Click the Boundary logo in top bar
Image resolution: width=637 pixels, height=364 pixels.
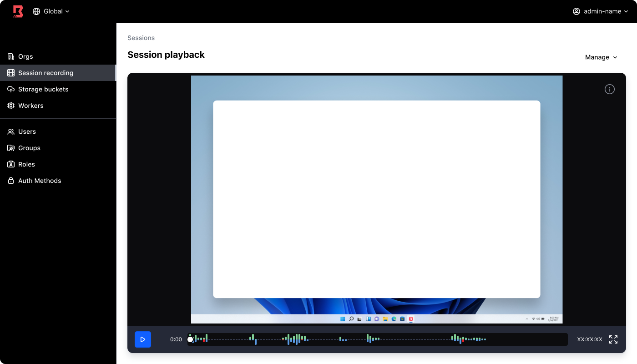(x=18, y=11)
